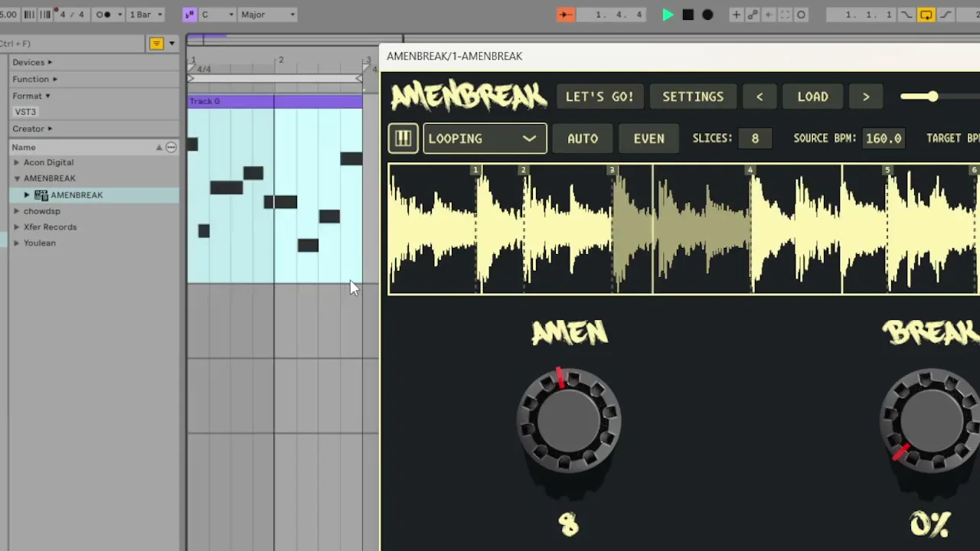Toggle the Automation Arm icon
This screenshot has height=551, width=980.
pos(753,15)
